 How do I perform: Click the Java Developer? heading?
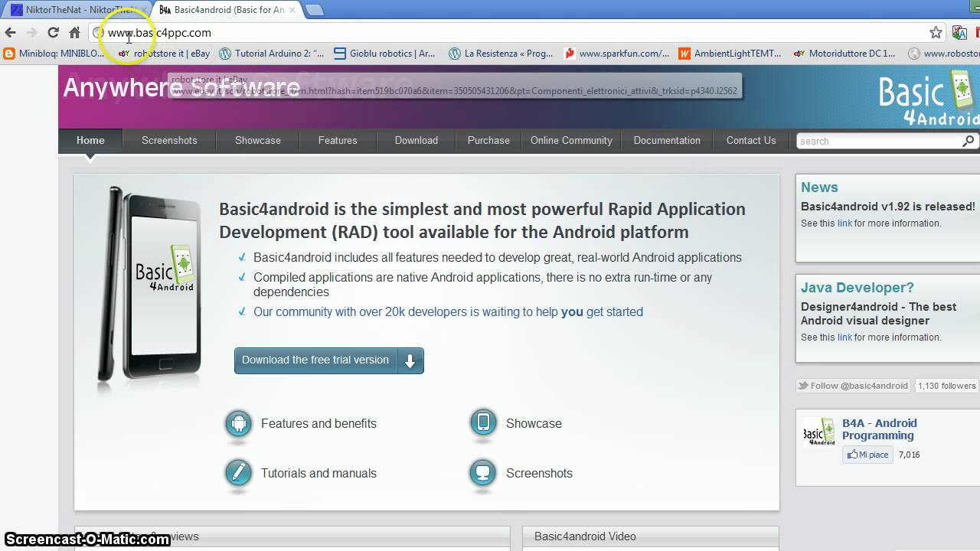[x=857, y=288]
